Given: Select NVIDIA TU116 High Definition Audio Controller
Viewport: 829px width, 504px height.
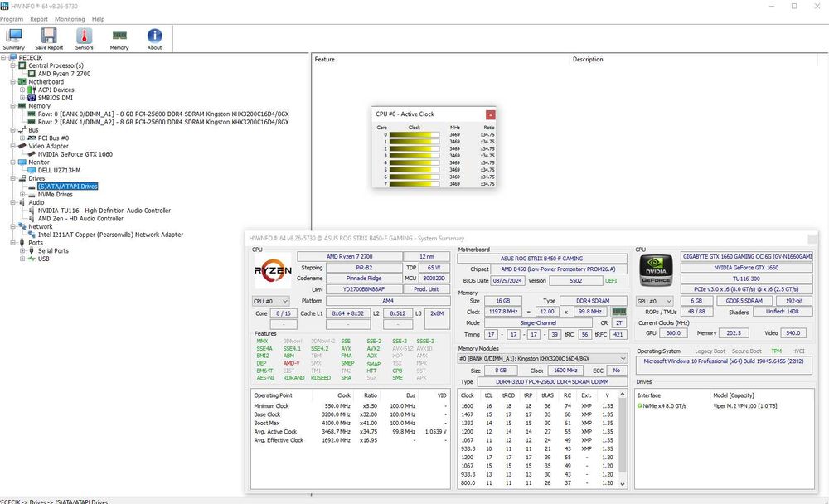Looking at the screenshot, I should tap(104, 211).
